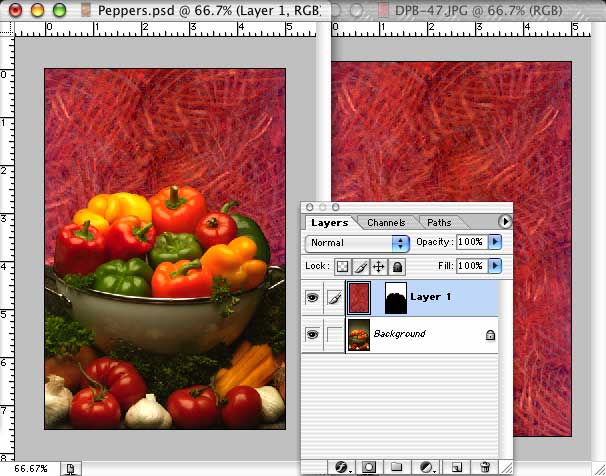
Task: Click the Fill 100% field
Action: pyautogui.click(x=472, y=266)
